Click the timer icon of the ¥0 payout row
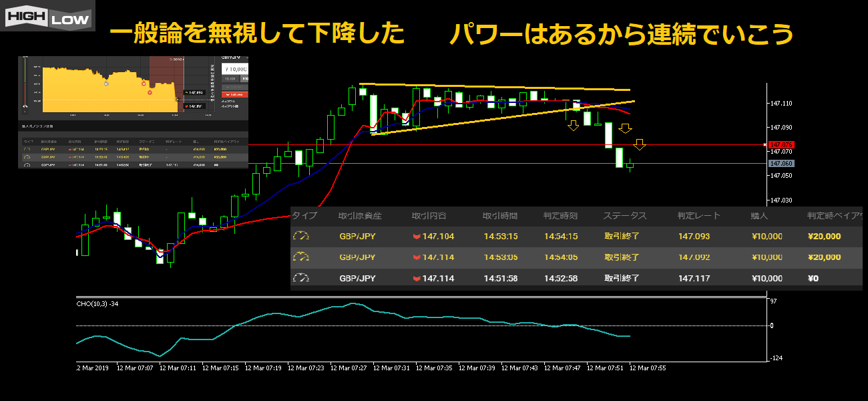Screen dimensions: 868x401 click(301, 279)
